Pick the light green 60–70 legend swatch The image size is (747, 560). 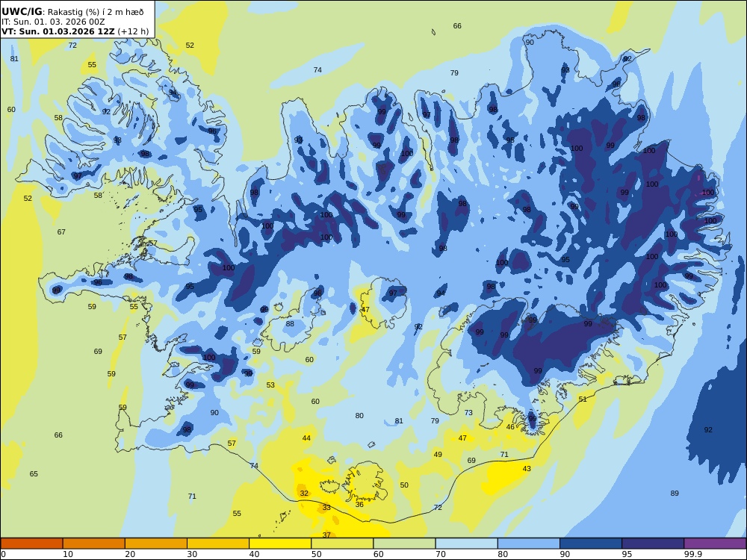click(x=404, y=544)
